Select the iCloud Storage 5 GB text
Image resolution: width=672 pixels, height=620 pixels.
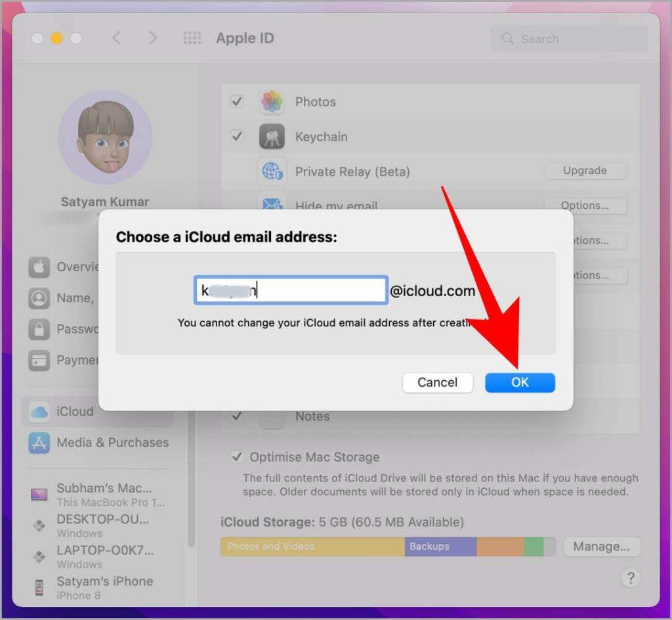[342, 522]
